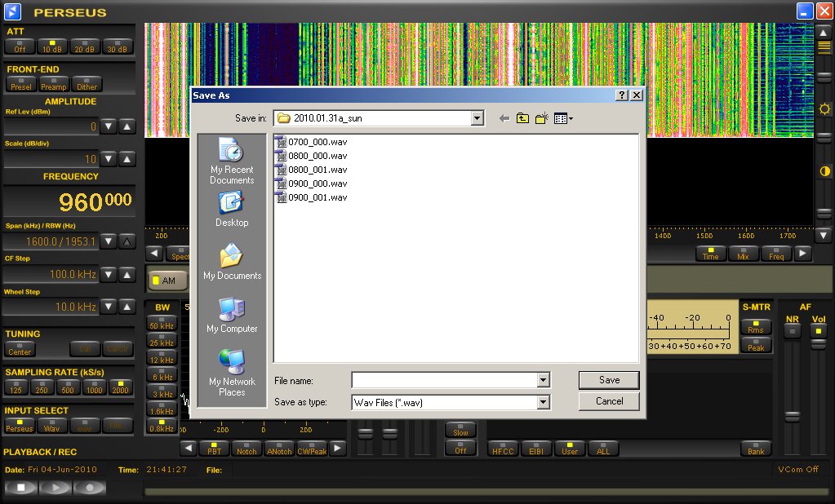Viewport: 835px width, 504px height.
Task: Open My Computer in places bar
Action: point(232,315)
